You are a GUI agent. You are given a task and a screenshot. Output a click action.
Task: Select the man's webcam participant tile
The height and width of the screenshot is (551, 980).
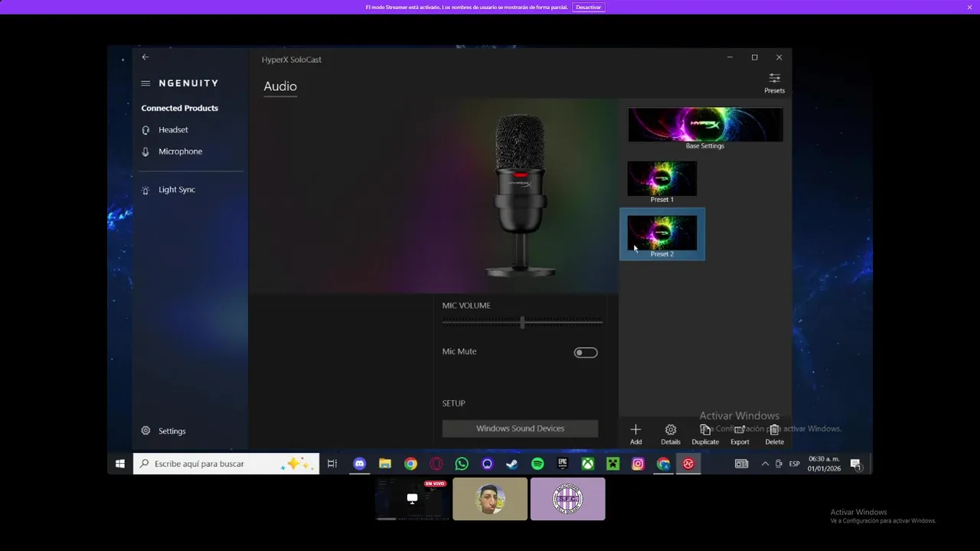pyautogui.click(x=490, y=499)
